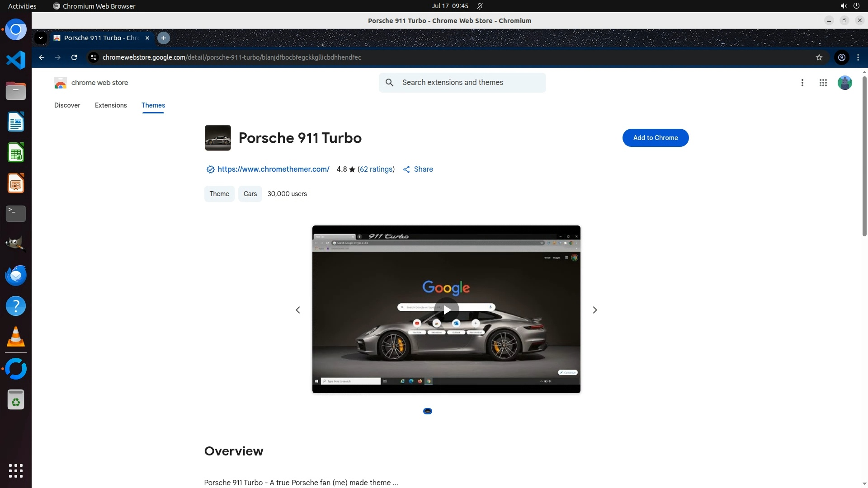The image size is (868, 488).
Task: View site information icon in address bar
Action: click(94, 57)
